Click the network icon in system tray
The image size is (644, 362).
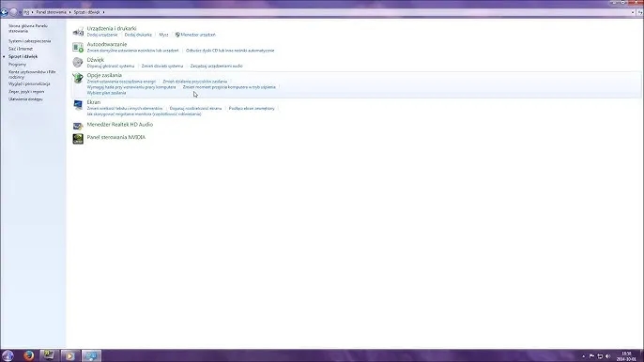click(x=600, y=356)
